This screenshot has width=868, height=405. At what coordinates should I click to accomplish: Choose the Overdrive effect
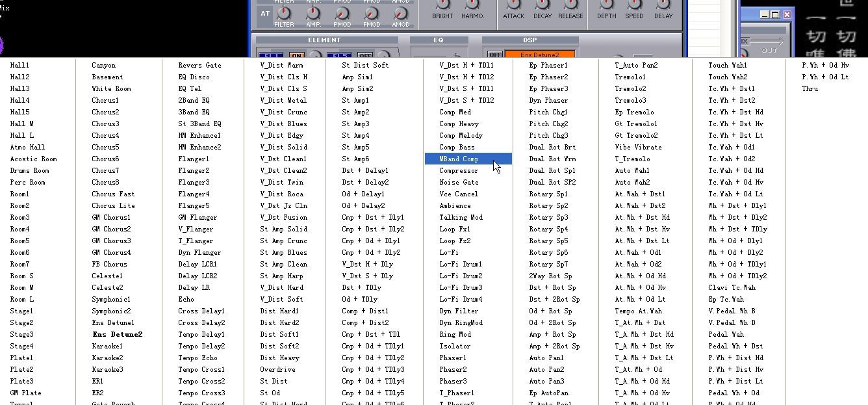pyautogui.click(x=277, y=369)
